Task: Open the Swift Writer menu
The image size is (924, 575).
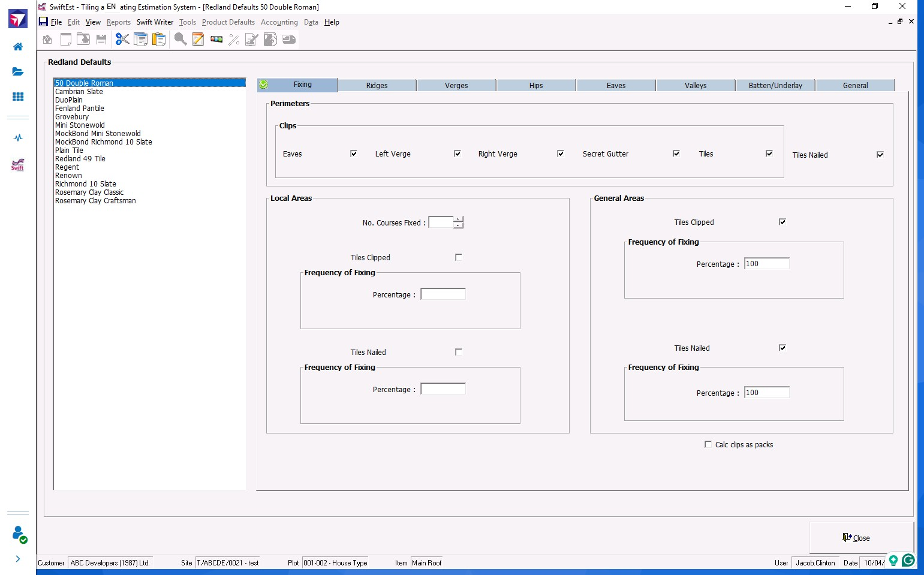Action: pyautogui.click(x=155, y=22)
